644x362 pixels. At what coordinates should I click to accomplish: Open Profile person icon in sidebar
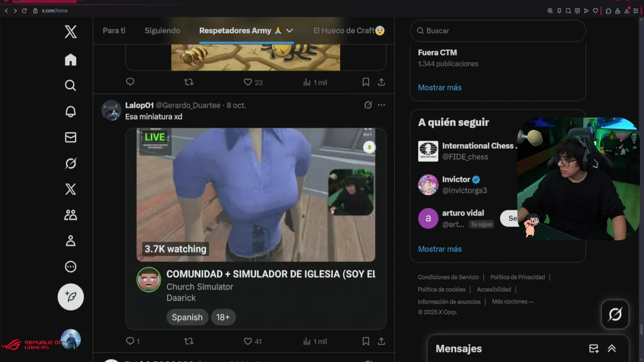70,241
